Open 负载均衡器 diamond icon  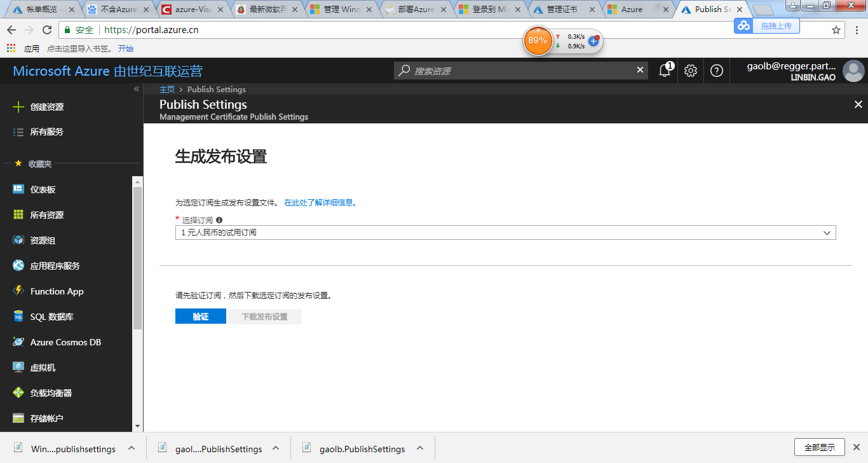coord(18,393)
